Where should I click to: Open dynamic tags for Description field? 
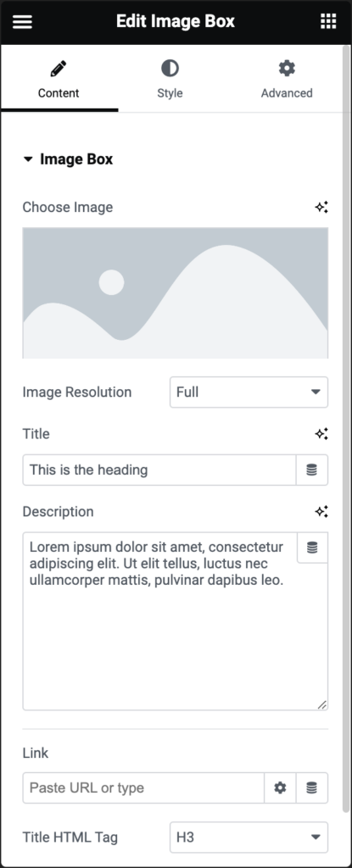coord(313,548)
